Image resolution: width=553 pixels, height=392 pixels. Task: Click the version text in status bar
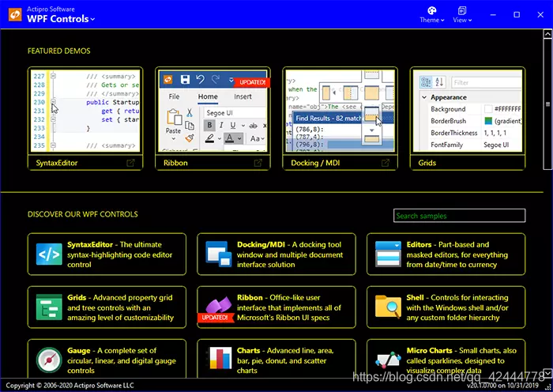click(x=502, y=386)
